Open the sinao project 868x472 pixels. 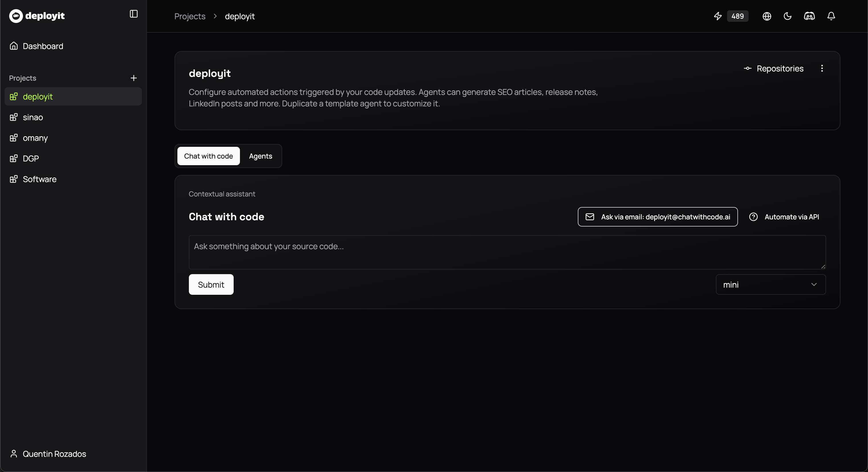(x=33, y=118)
